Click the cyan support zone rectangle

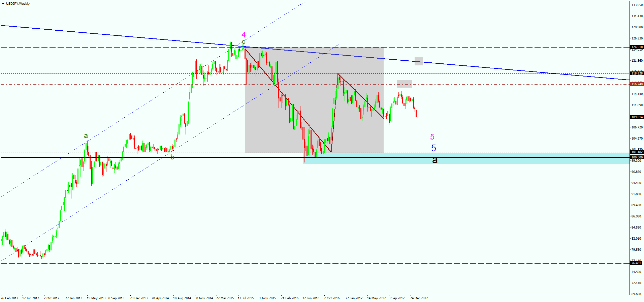466,159
